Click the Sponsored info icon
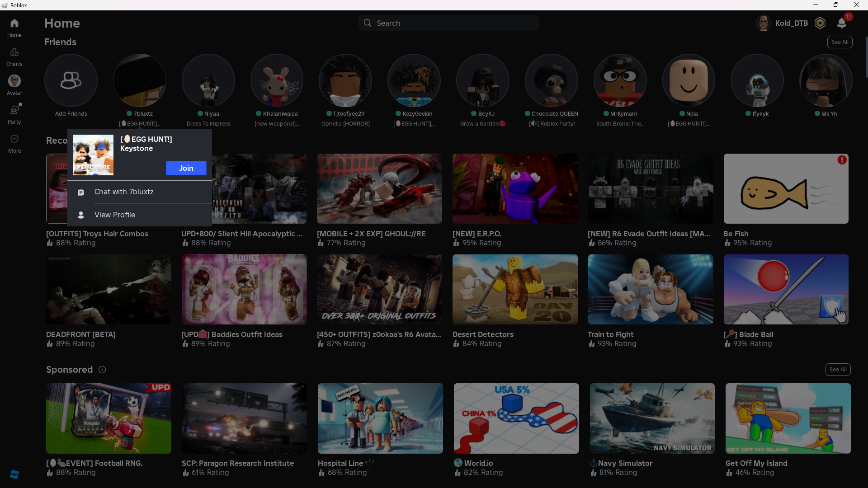 pyautogui.click(x=102, y=370)
